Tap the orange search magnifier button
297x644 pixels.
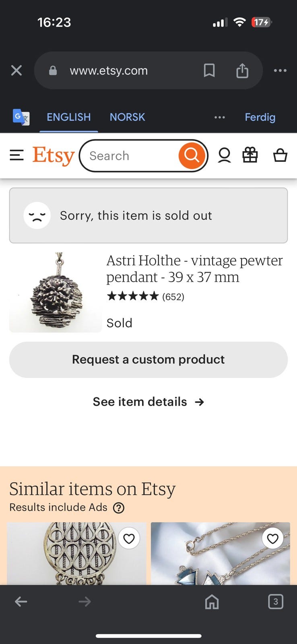point(192,155)
